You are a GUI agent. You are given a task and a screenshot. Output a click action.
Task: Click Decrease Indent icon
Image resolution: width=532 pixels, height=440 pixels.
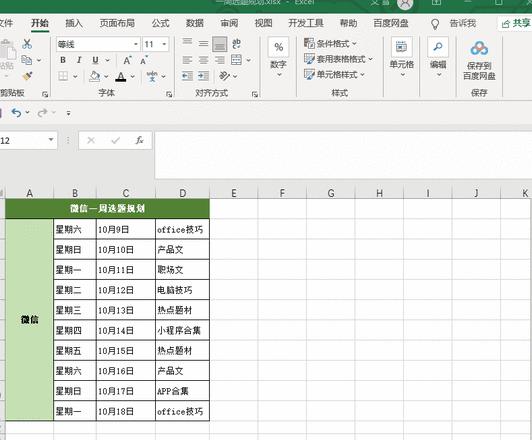pyautogui.click(x=187, y=76)
